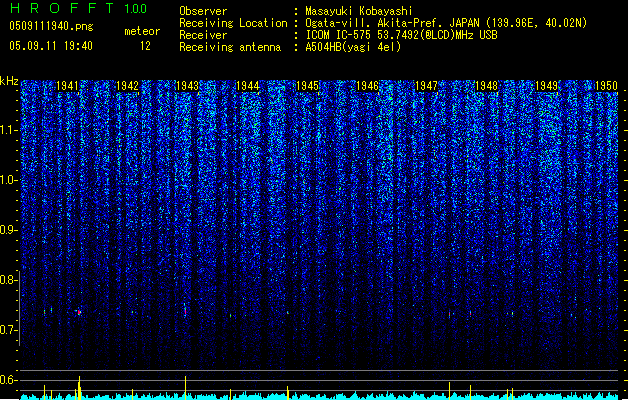
Task: Click the receiver ICOM IC-575 text
Action: [401, 35]
